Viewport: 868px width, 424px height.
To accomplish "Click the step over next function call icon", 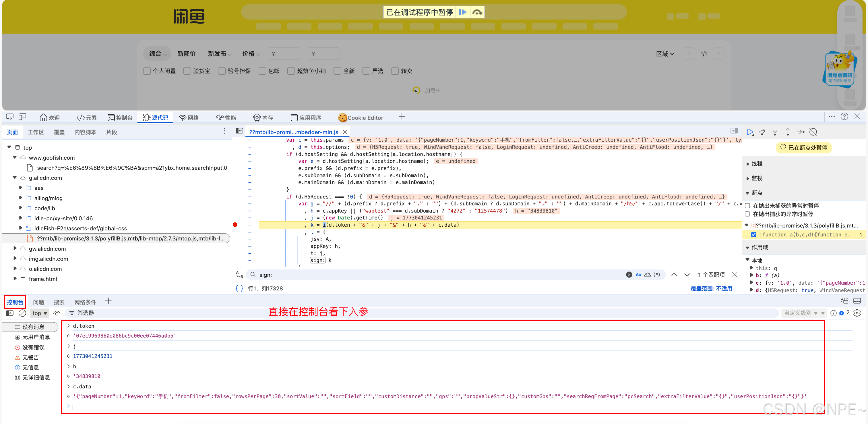I will click(x=762, y=132).
